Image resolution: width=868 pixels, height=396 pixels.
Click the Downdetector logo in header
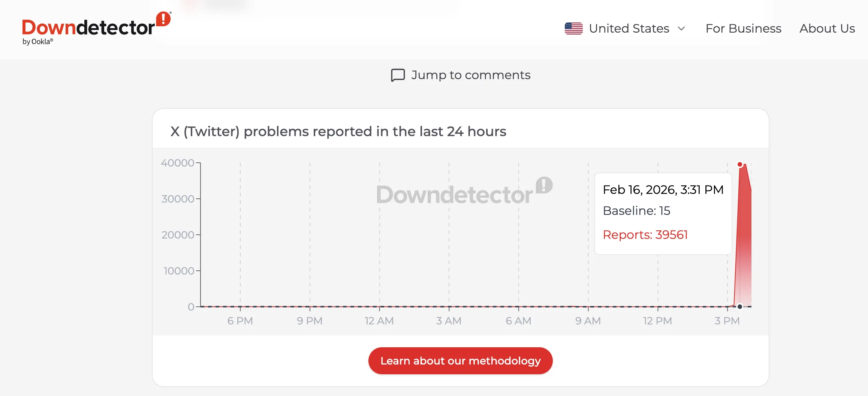(x=88, y=28)
